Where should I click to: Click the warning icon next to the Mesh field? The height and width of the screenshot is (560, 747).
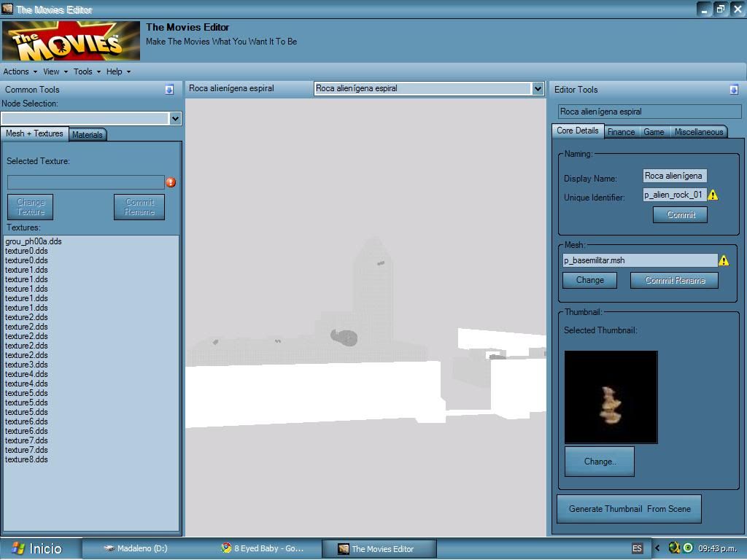(724, 260)
